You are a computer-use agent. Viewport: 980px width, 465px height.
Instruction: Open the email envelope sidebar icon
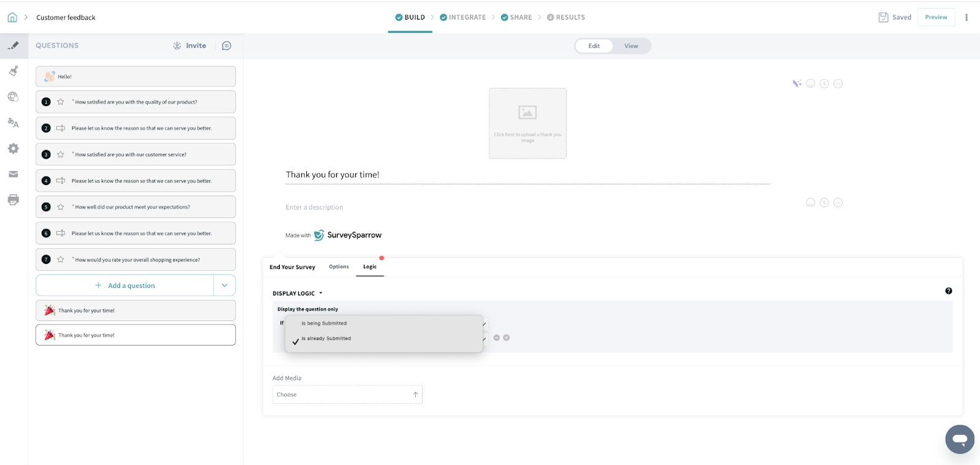click(13, 175)
